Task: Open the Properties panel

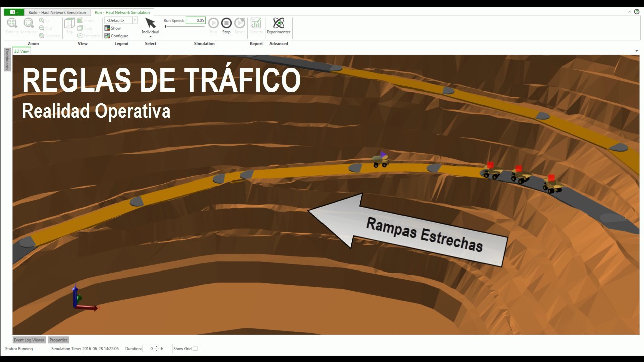Action: 59,340
